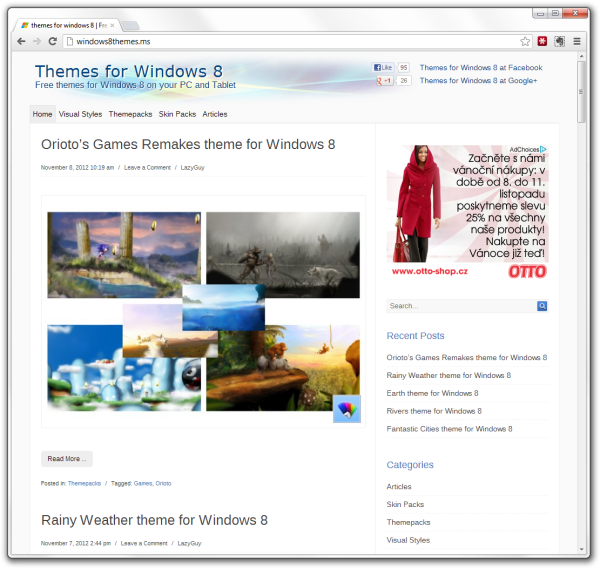Click the scrollbar down arrow

click(x=582, y=549)
